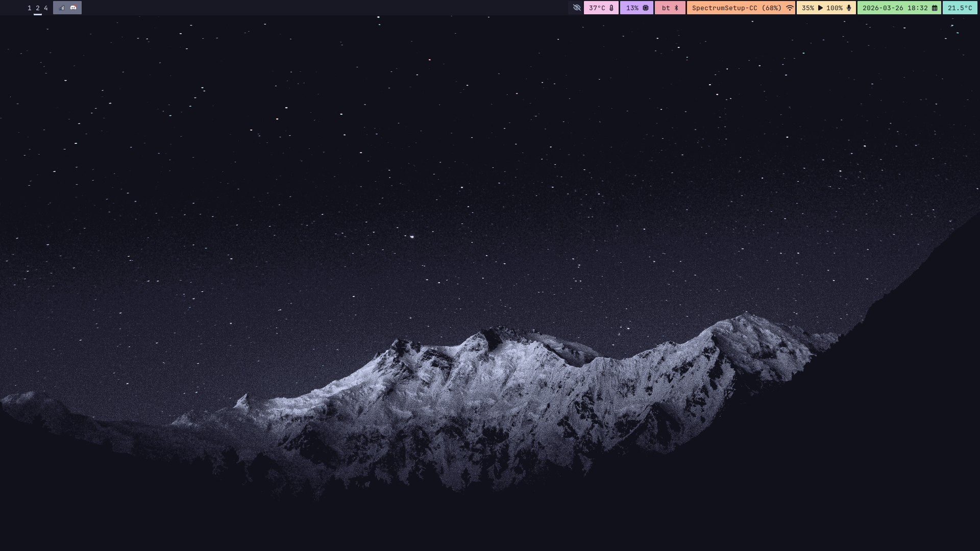
Task: Click the 100% microphone level text
Action: (835, 8)
